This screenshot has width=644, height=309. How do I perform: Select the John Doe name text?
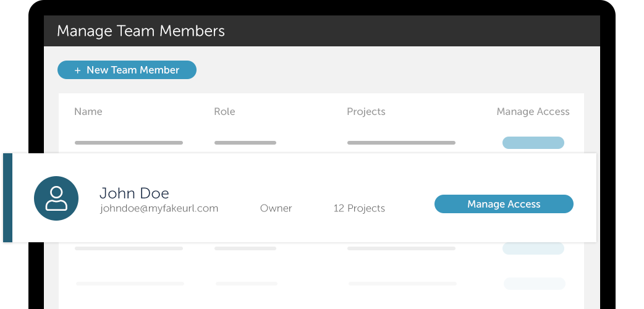coord(134,193)
